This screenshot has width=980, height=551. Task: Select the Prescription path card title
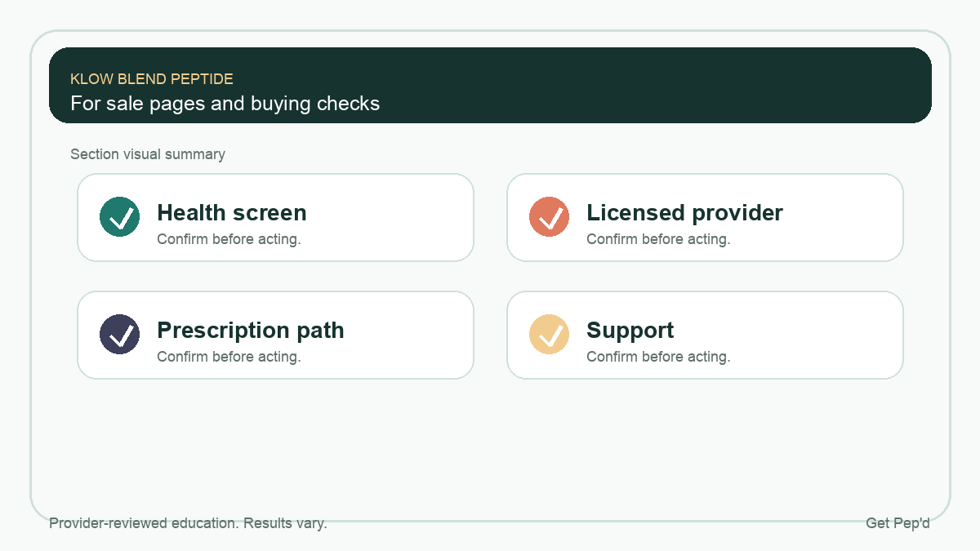(251, 331)
